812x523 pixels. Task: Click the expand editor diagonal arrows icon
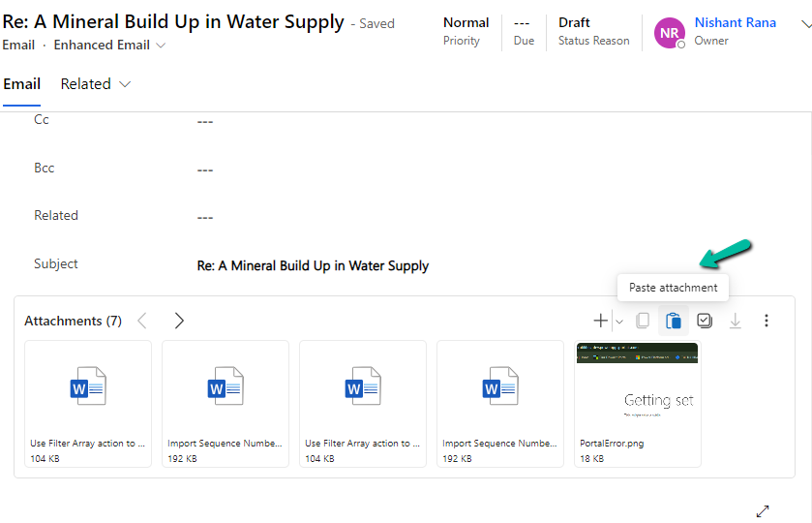[x=763, y=511]
